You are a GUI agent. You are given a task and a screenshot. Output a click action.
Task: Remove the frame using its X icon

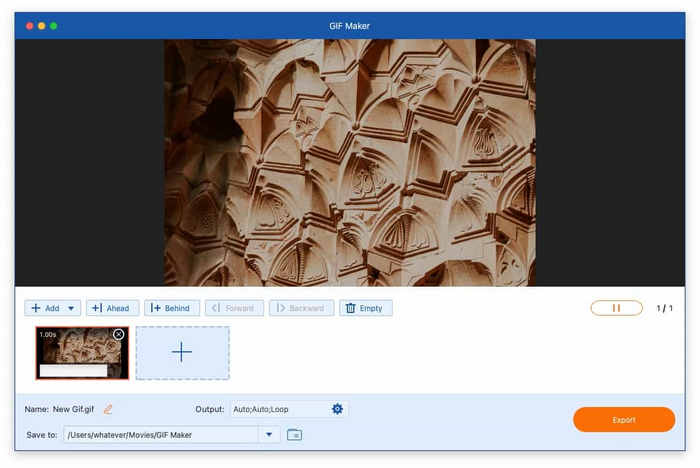(x=119, y=334)
